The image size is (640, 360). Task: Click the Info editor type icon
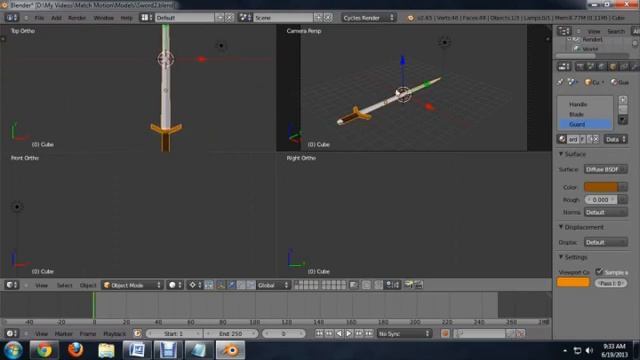pos(11,18)
